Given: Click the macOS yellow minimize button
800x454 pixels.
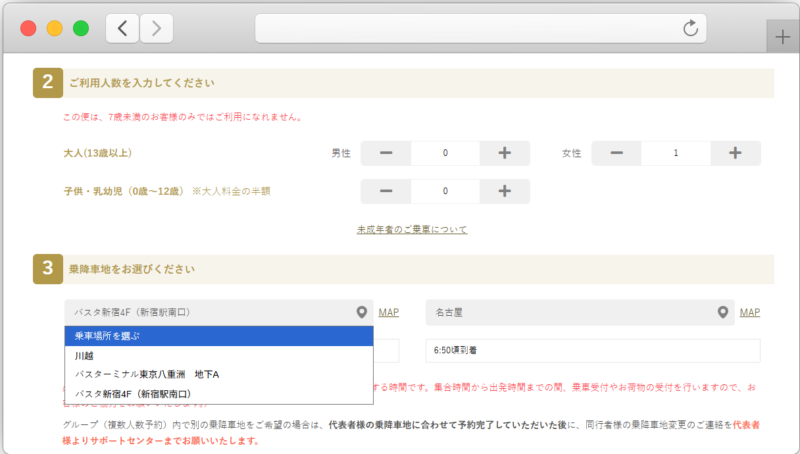Looking at the screenshot, I should coord(55,29).
